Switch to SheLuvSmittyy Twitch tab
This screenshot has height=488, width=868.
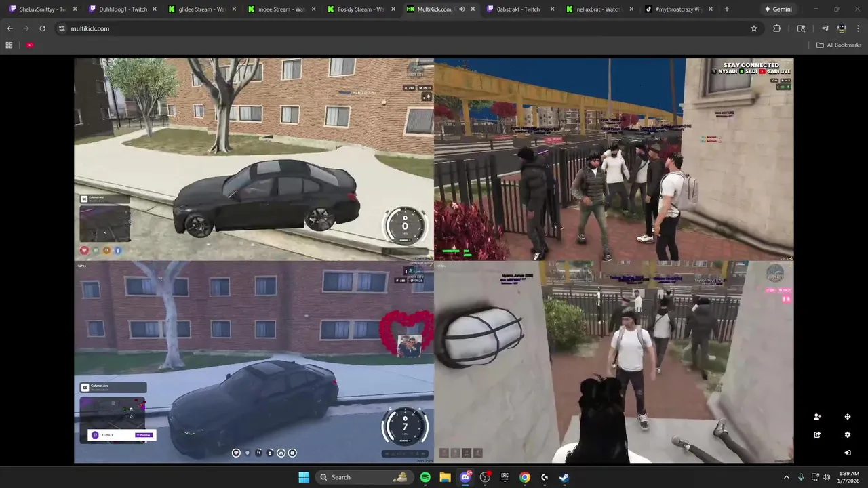click(x=41, y=9)
